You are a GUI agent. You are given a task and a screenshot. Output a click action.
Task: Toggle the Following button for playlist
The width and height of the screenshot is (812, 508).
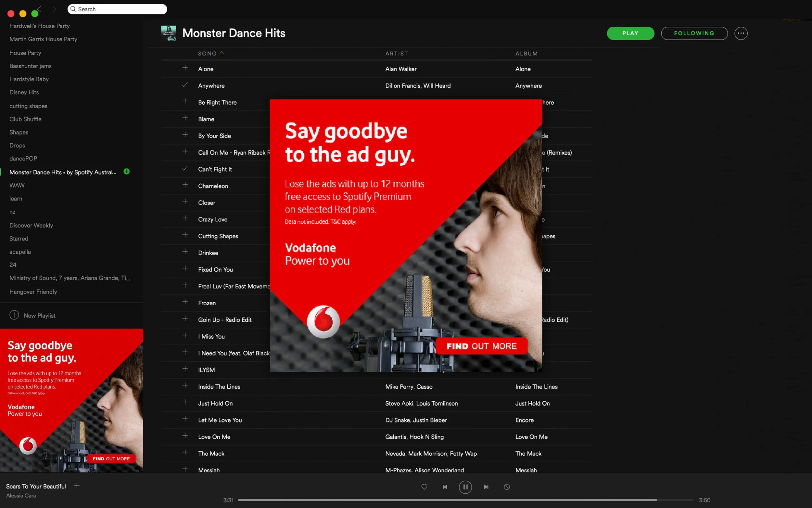tap(694, 33)
